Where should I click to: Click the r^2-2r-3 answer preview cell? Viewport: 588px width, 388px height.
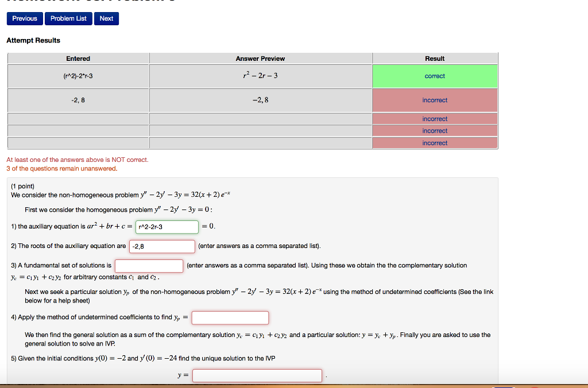pyautogui.click(x=260, y=76)
